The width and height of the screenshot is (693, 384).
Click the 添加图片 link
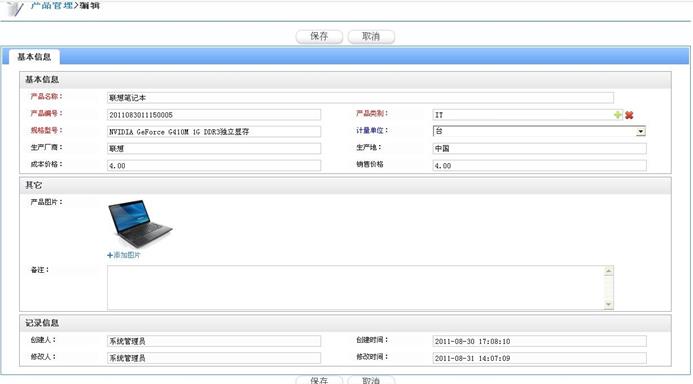(127, 255)
